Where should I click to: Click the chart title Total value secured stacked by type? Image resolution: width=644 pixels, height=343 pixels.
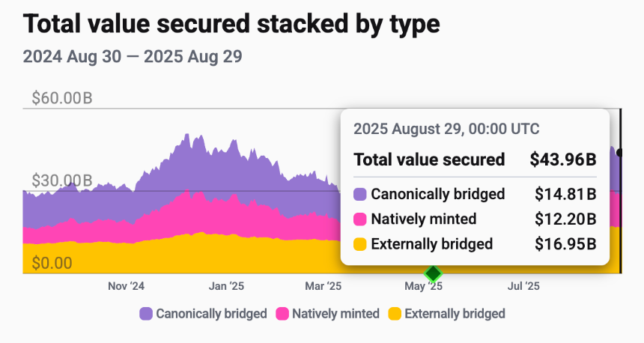(231, 23)
